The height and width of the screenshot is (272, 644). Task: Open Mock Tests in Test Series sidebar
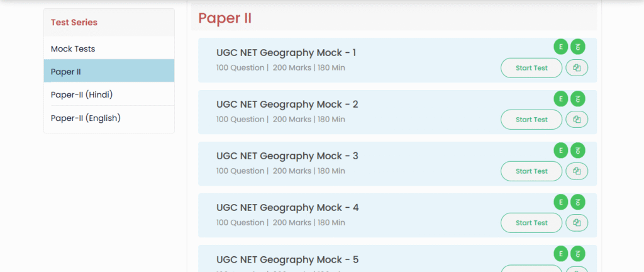pos(109,48)
